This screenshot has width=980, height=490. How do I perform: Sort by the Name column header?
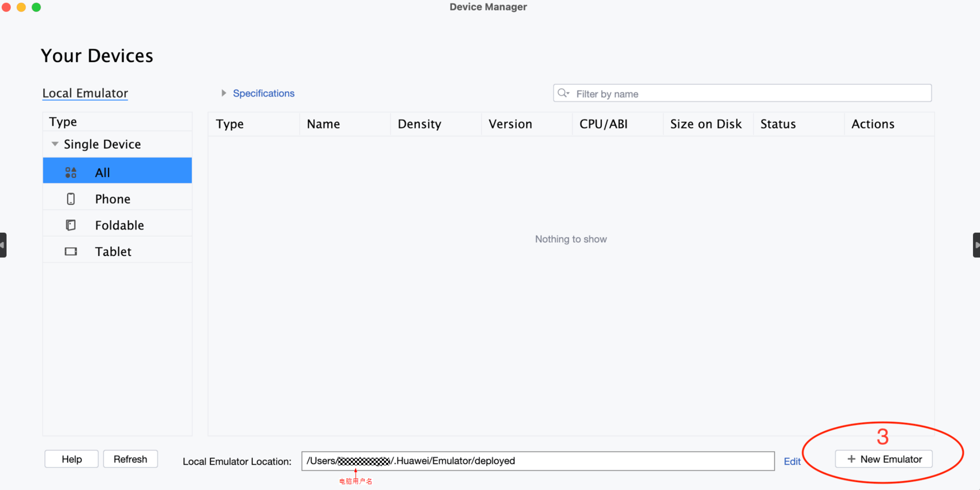[345, 124]
